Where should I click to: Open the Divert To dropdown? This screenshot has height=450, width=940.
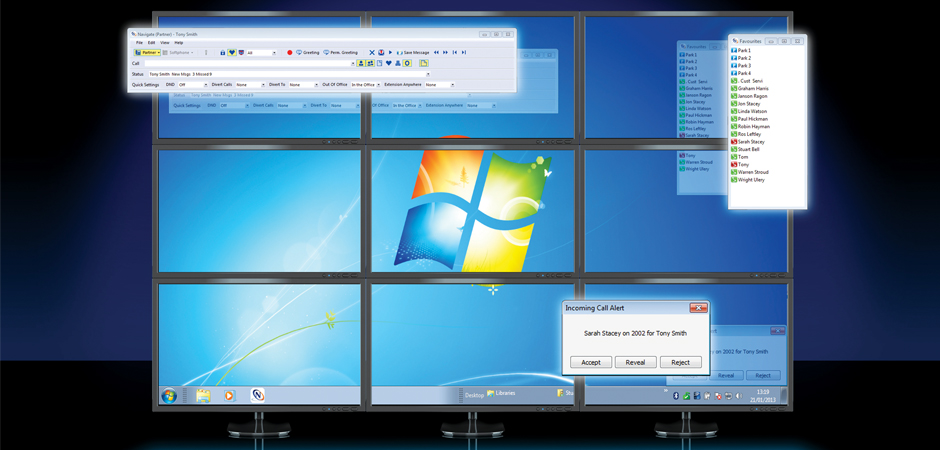tap(304, 84)
